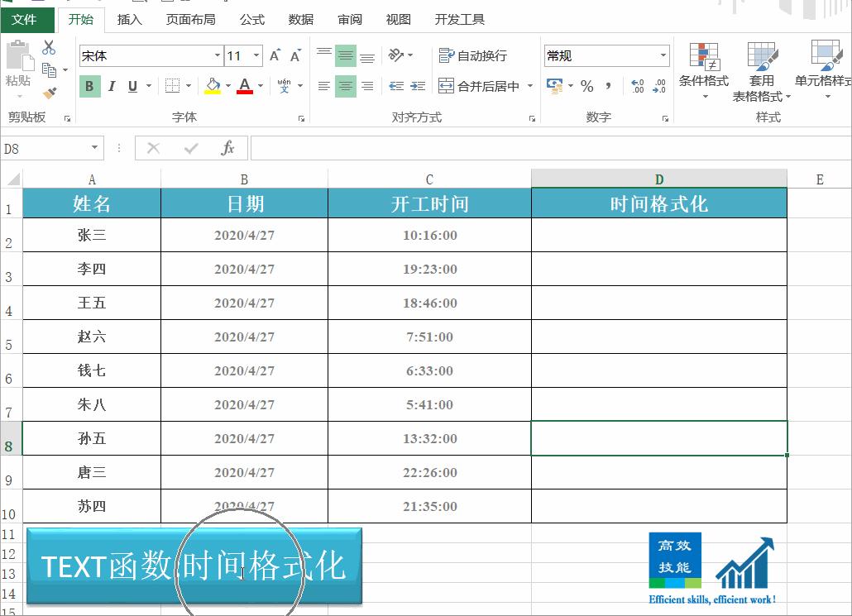Apply bold formatting with the B icon
The height and width of the screenshot is (616, 852).
(x=89, y=85)
